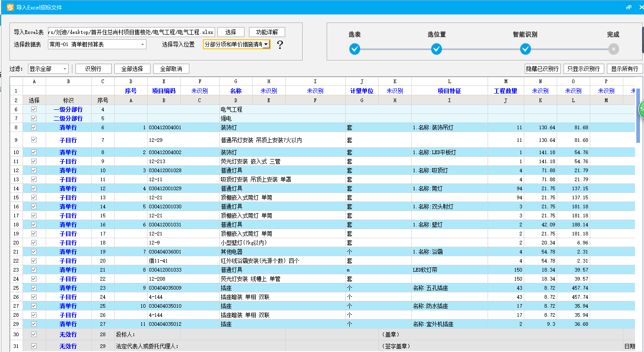Click the 智能识别 step checkmark circle

[525, 49]
